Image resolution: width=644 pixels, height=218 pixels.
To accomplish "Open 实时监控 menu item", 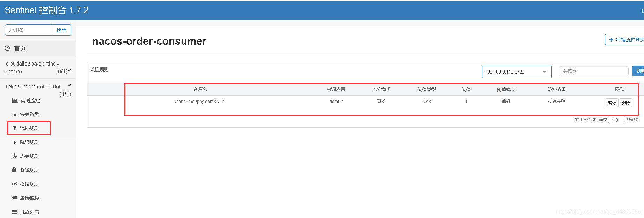I will point(30,100).
